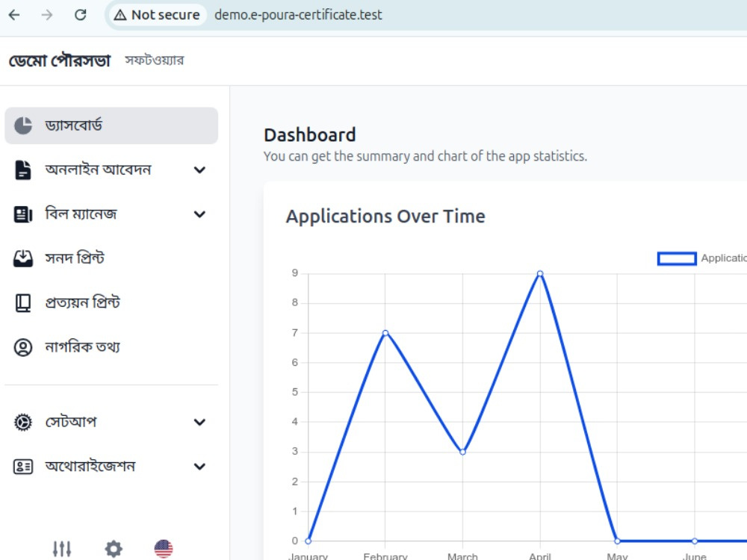Reload the page with the refresh icon
The image size is (747, 560).
click(80, 15)
